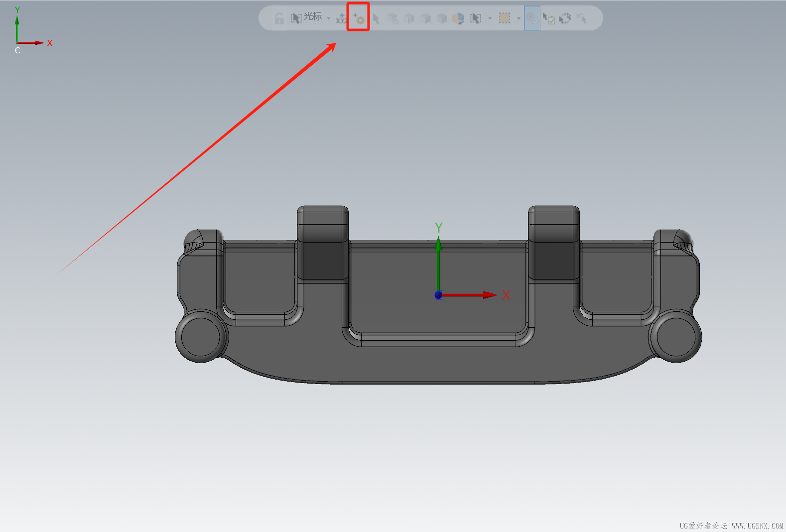Click the arrow inside dashed box icon
Screen dimensions: 786x532
tap(476, 18)
